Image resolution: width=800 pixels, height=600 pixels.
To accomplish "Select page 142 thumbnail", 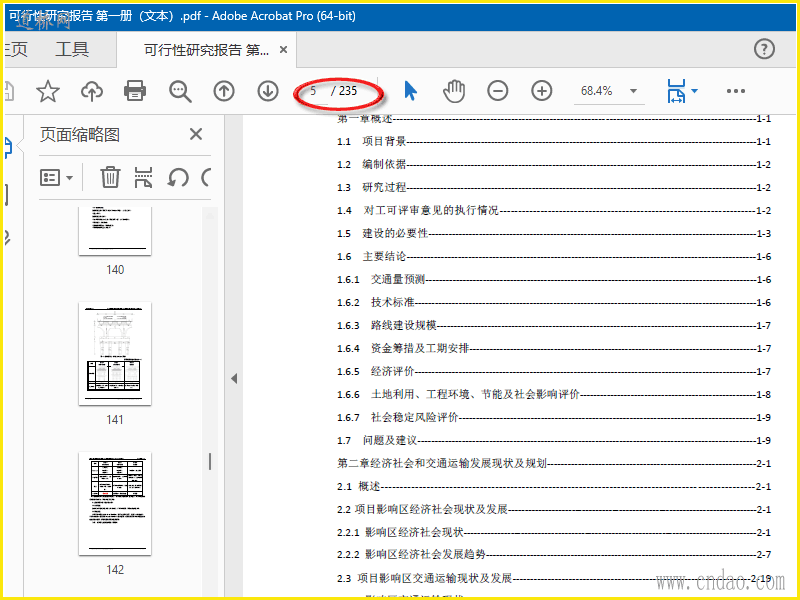I will click(x=115, y=504).
